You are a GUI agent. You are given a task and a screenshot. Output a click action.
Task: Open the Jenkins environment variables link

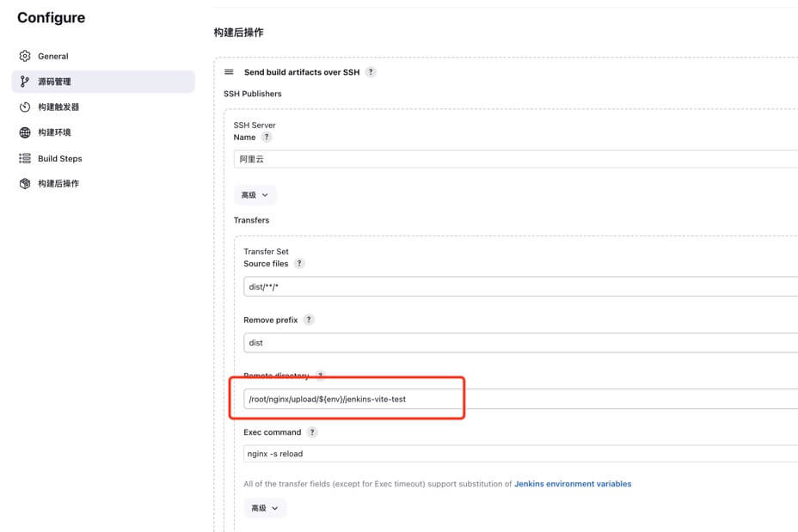coord(573,484)
